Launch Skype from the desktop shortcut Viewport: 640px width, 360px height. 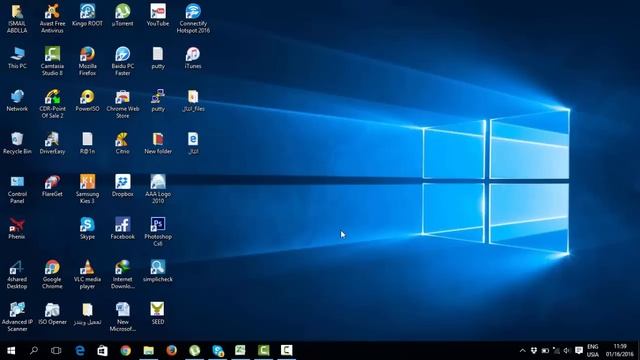pos(87,229)
